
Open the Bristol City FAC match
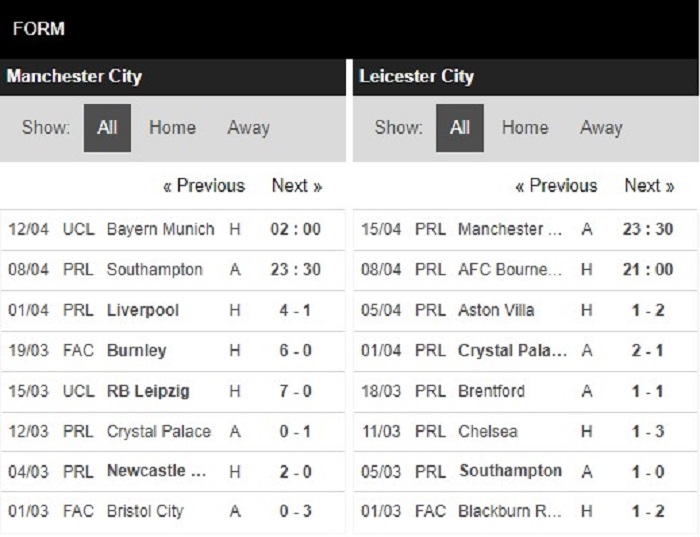145,511
